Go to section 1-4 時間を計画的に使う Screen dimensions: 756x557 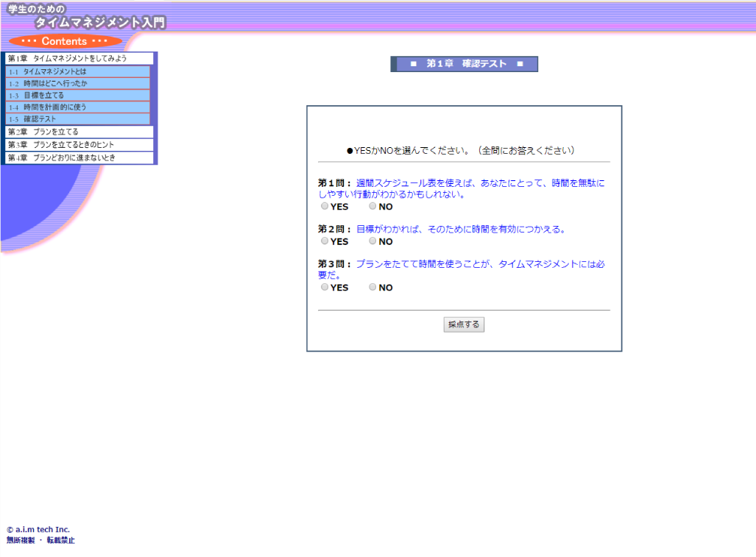[77, 107]
